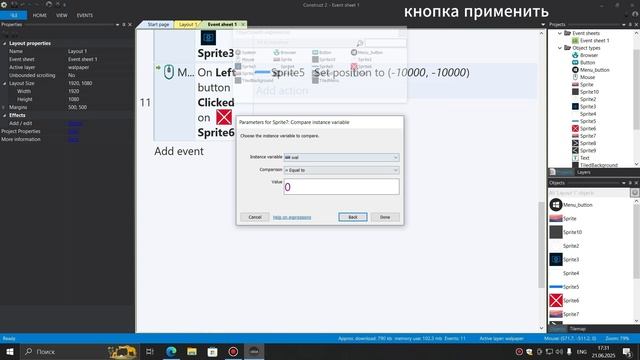The width and height of the screenshot is (640, 360).
Task: Open the blue File menu button
Action: pyautogui.click(x=13, y=16)
